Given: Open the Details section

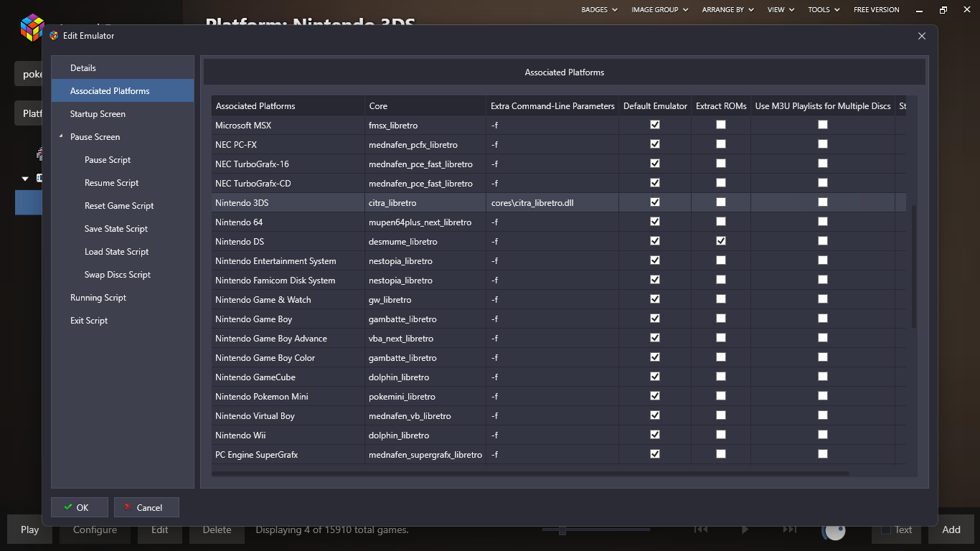Looking at the screenshot, I should [123, 68].
